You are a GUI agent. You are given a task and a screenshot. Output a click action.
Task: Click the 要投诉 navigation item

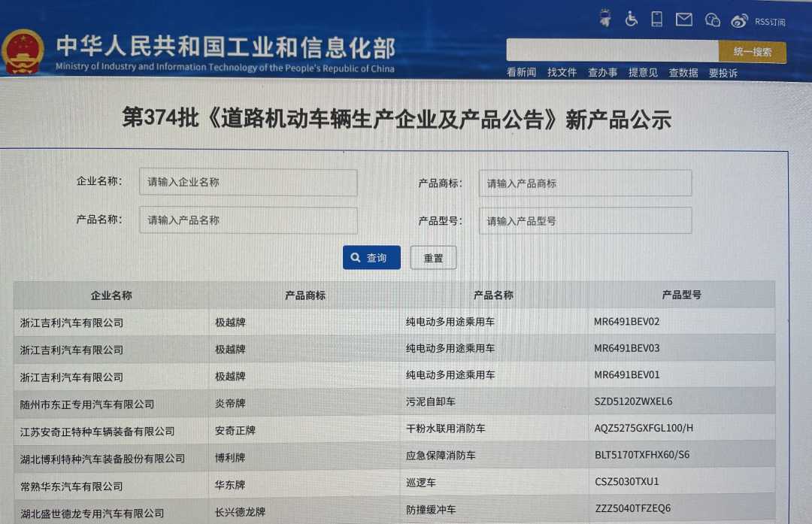tap(723, 73)
